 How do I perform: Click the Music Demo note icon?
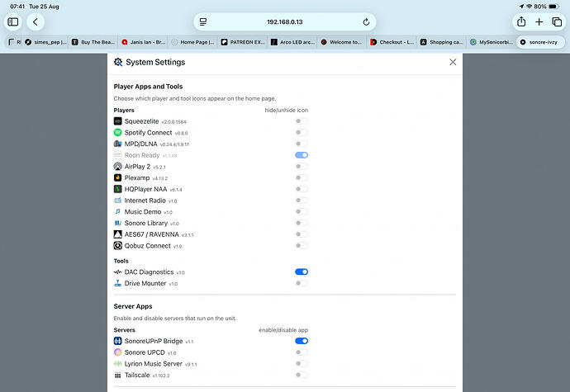pyautogui.click(x=118, y=211)
